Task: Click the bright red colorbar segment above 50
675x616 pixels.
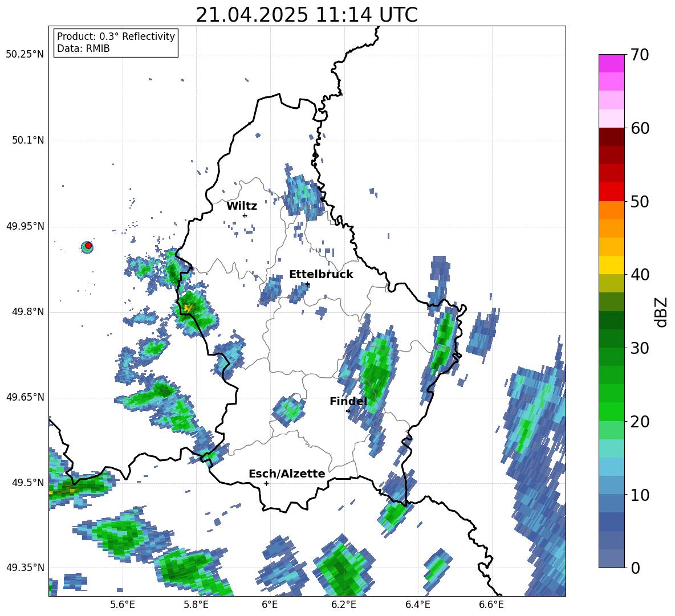Action: (x=611, y=192)
